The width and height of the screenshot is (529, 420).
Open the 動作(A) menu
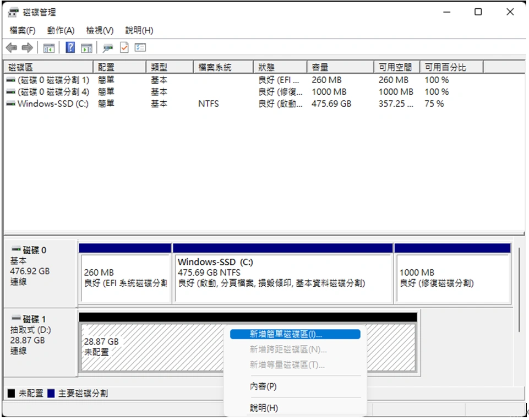[x=61, y=30]
